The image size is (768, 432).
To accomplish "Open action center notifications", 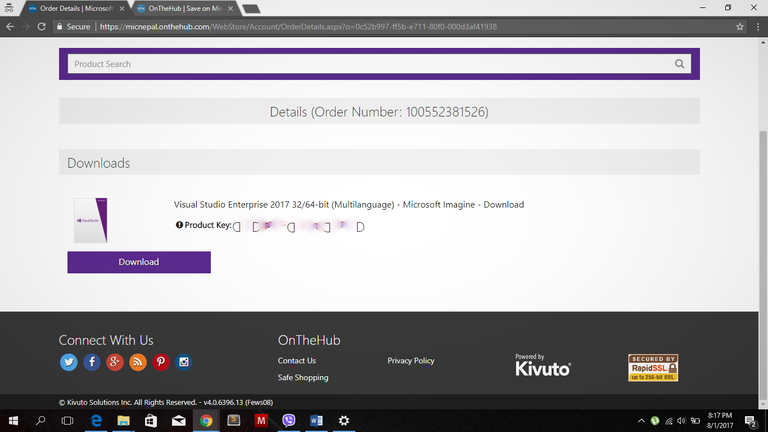I will (750, 421).
